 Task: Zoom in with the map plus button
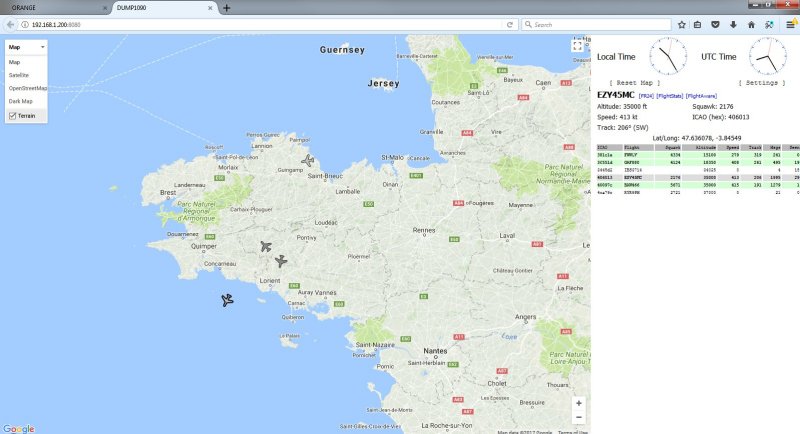pos(579,403)
